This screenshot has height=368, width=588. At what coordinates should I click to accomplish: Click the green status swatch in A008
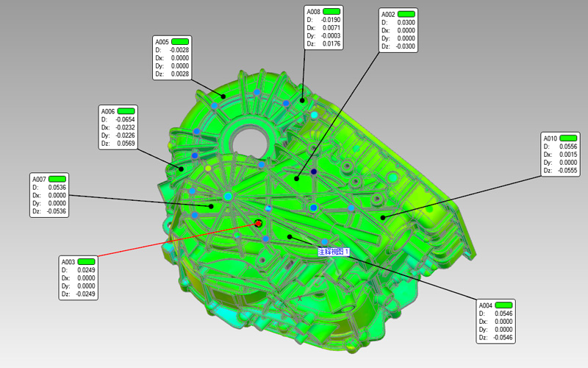(331, 12)
